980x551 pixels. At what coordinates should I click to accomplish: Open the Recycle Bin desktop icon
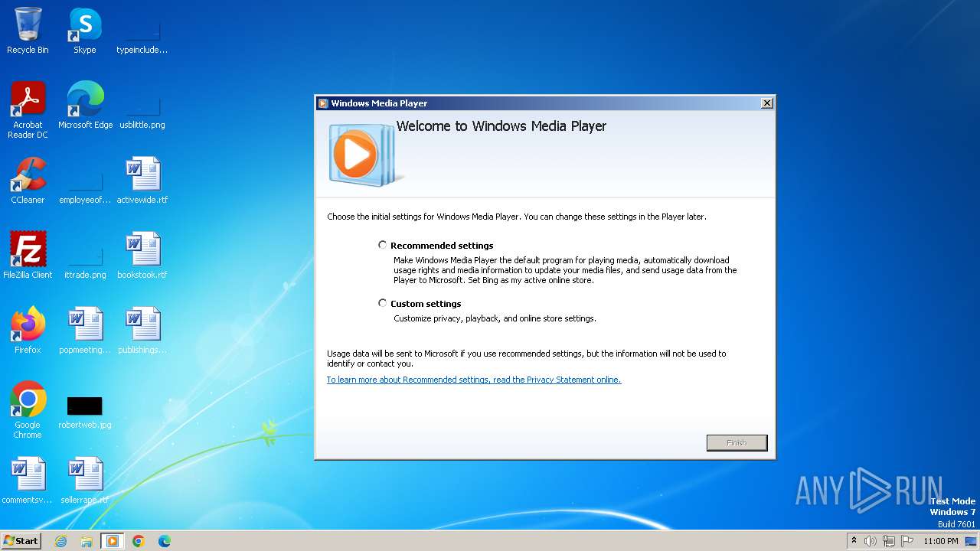(x=28, y=31)
